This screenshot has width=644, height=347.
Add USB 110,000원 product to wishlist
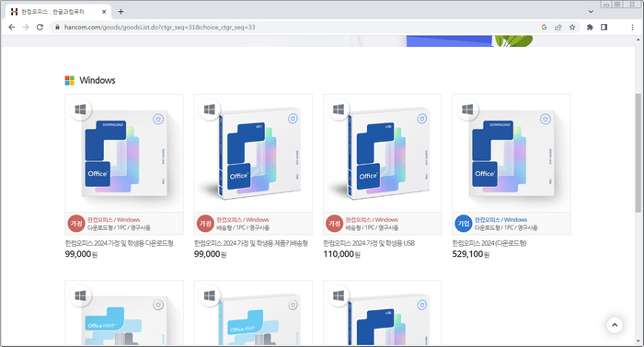[x=421, y=119]
